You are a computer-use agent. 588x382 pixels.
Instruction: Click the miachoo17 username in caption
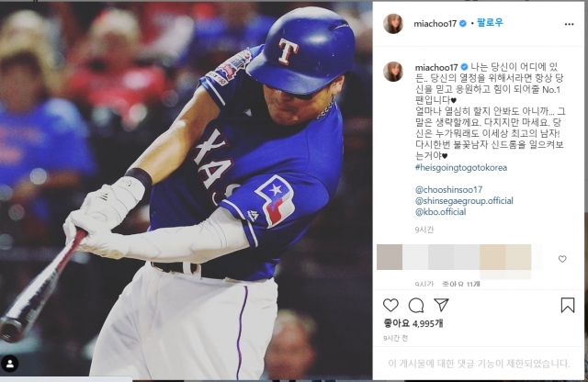(x=436, y=67)
